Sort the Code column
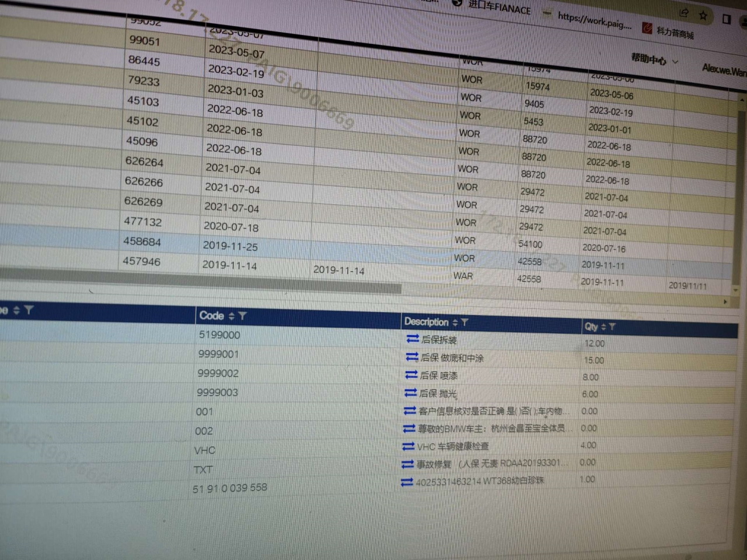The width and height of the screenshot is (747, 560). 232,316
